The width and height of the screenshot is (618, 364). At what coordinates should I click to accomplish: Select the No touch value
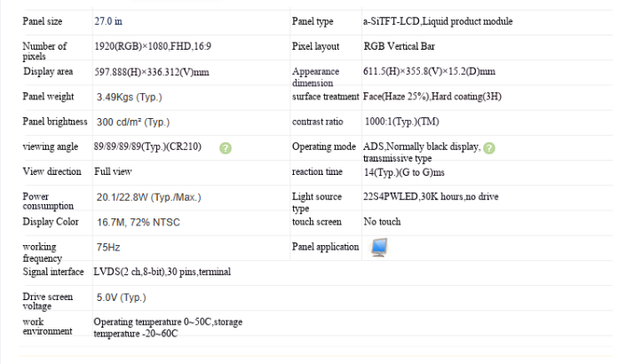(x=382, y=222)
